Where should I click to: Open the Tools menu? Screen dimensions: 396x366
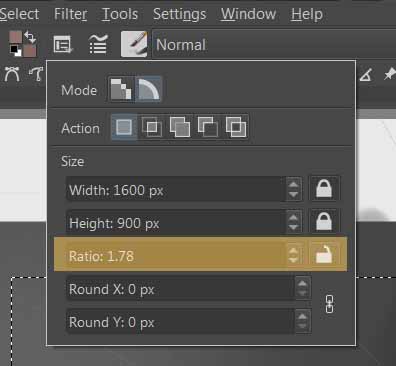120,14
